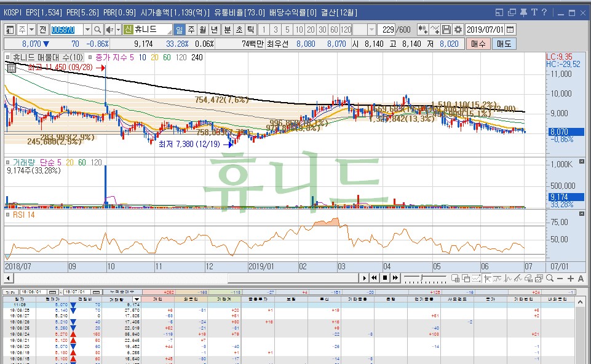Click the 전 button
This screenshot has height=364, width=591.
42,30
